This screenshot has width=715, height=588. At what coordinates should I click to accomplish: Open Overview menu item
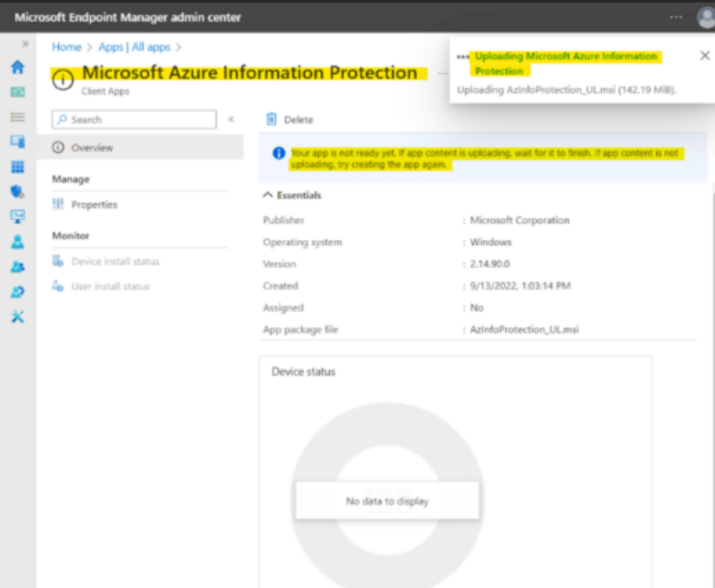coord(93,147)
